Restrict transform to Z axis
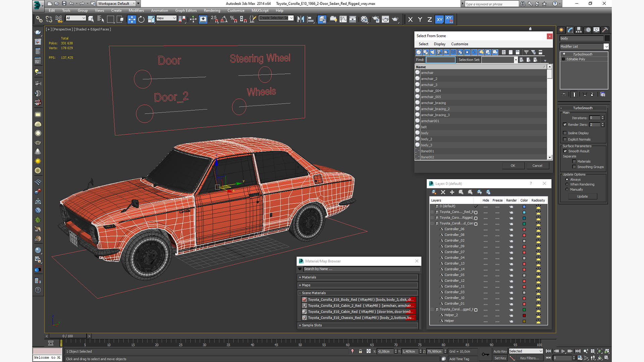 coord(430,19)
